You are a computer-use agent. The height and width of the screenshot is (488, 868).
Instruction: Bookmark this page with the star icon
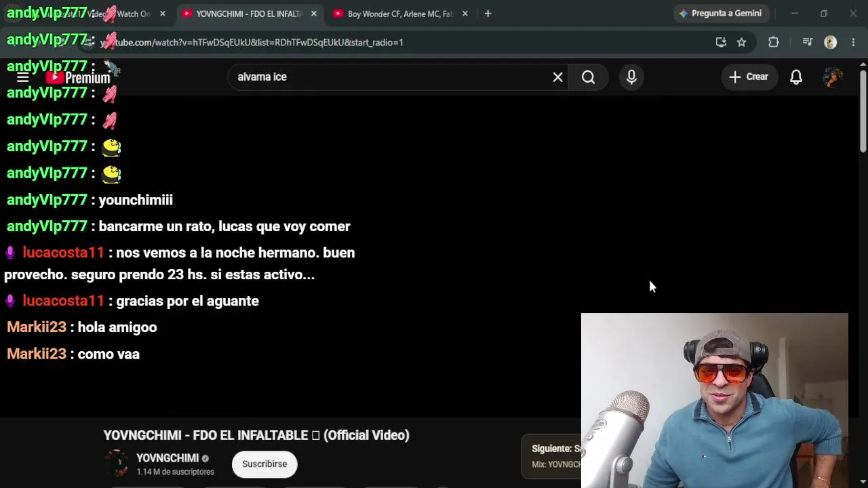coord(742,42)
